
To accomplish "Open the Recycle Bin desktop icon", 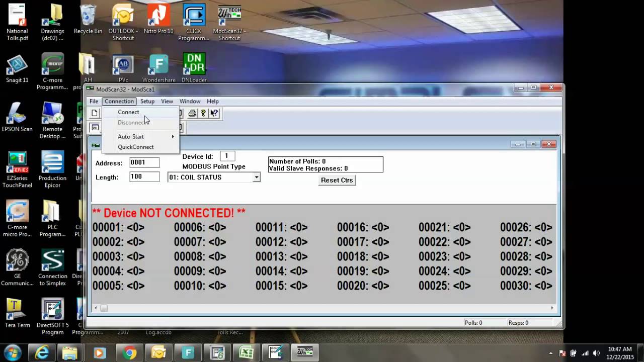I will pos(88,20).
